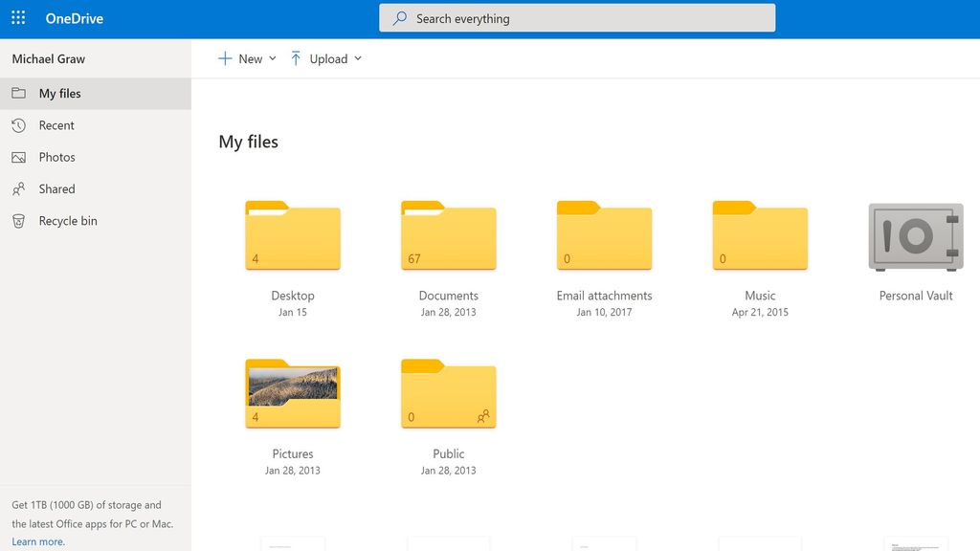
Task: Open the Microsoft 365 app launcher grid
Action: pyautogui.click(x=17, y=17)
